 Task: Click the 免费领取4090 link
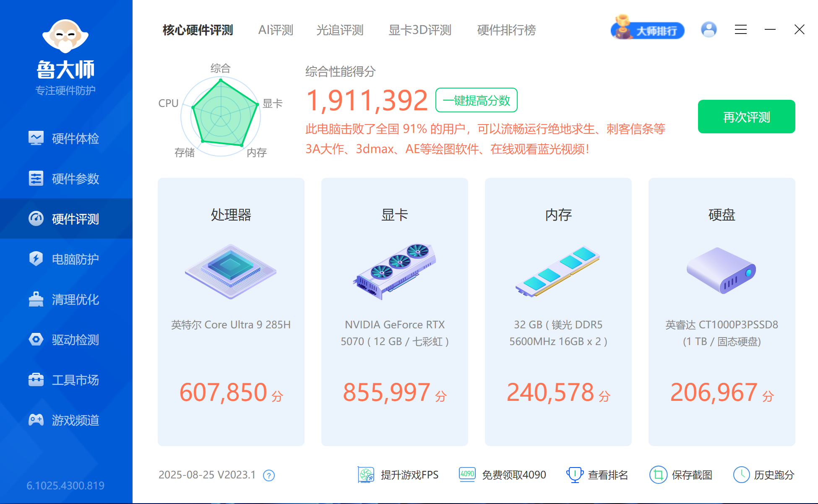(503, 475)
